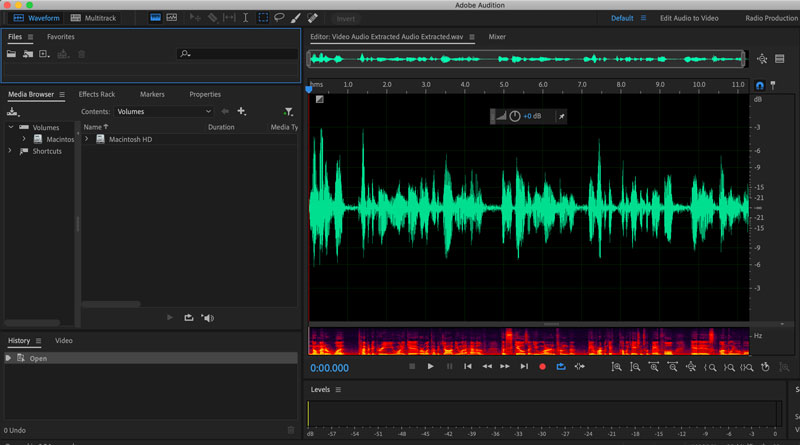Viewport: 800px width, 445px height.
Task: Pin the HUD volume overlay
Action: tap(561, 116)
